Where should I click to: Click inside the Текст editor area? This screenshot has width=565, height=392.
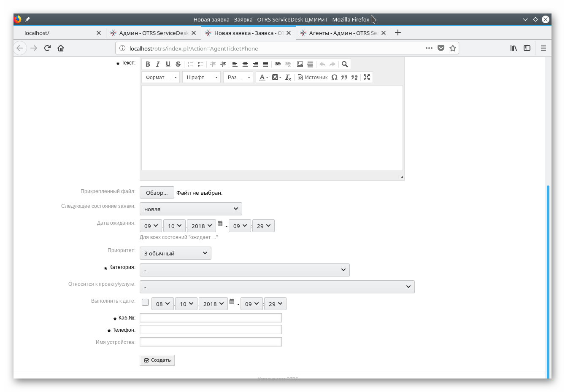[x=272, y=128]
